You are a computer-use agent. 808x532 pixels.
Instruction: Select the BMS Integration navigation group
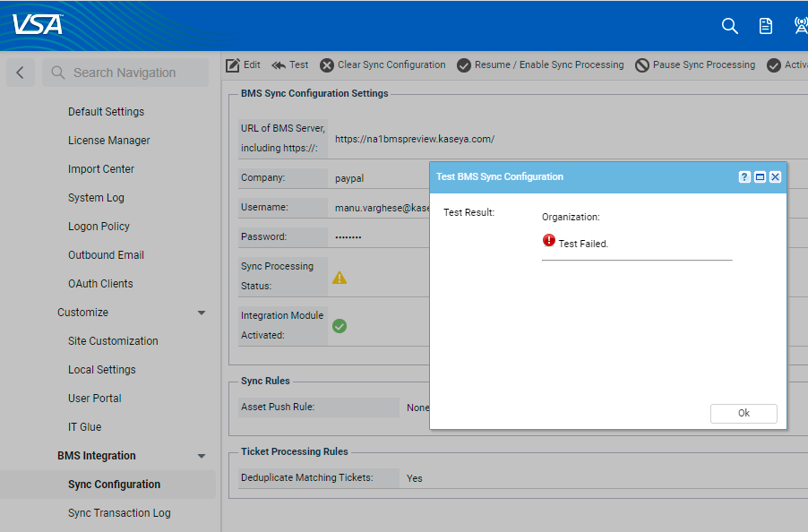(x=97, y=456)
